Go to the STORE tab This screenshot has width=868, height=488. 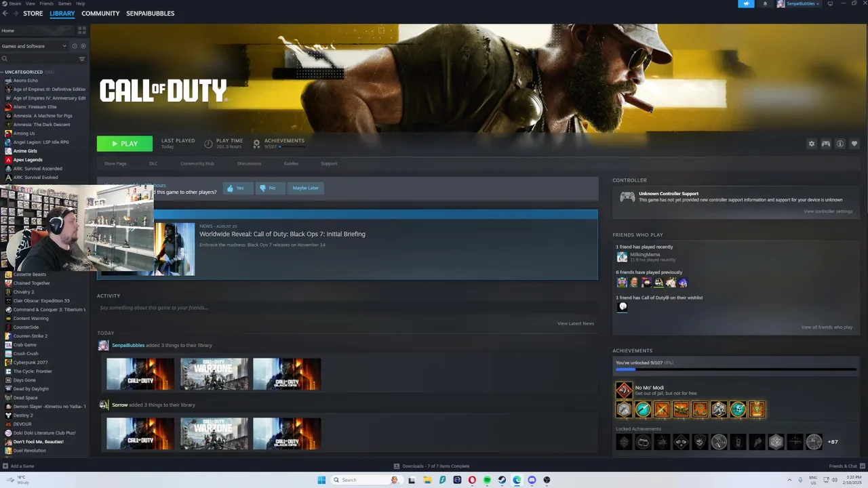click(33, 14)
